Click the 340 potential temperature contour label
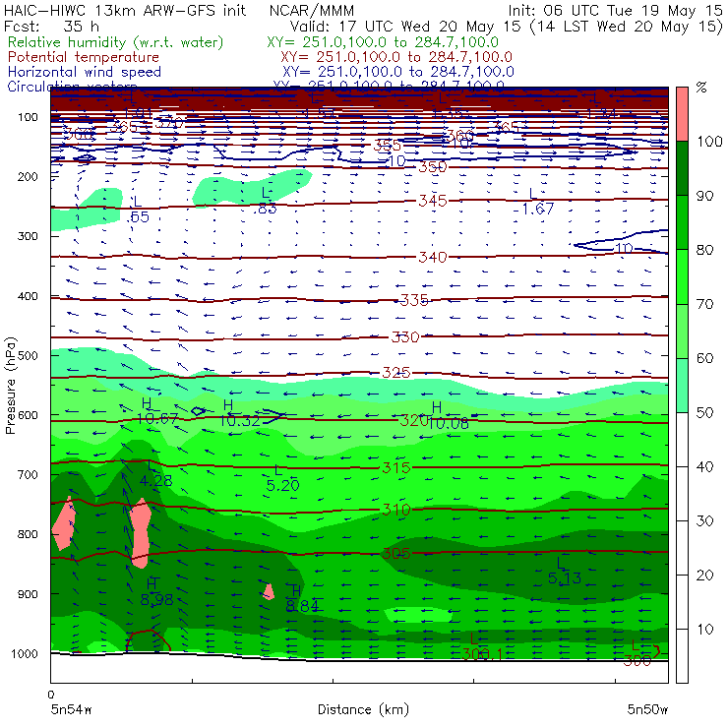The image size is (728, 728). (x=433, y=257)
